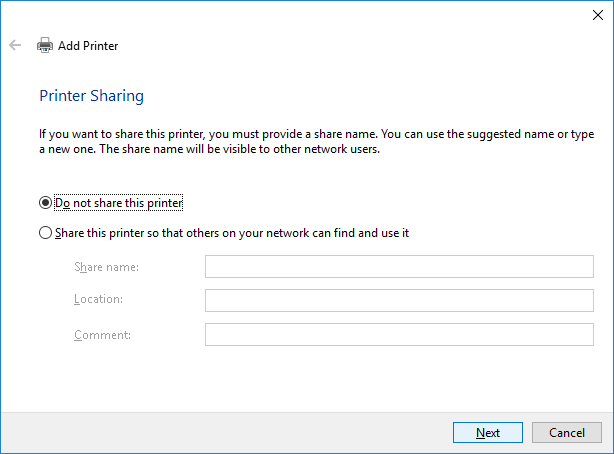This screenshot has height=454, width=614.
Task: Click the back arrow in the wizard header
Action: [x=15, y=45]
